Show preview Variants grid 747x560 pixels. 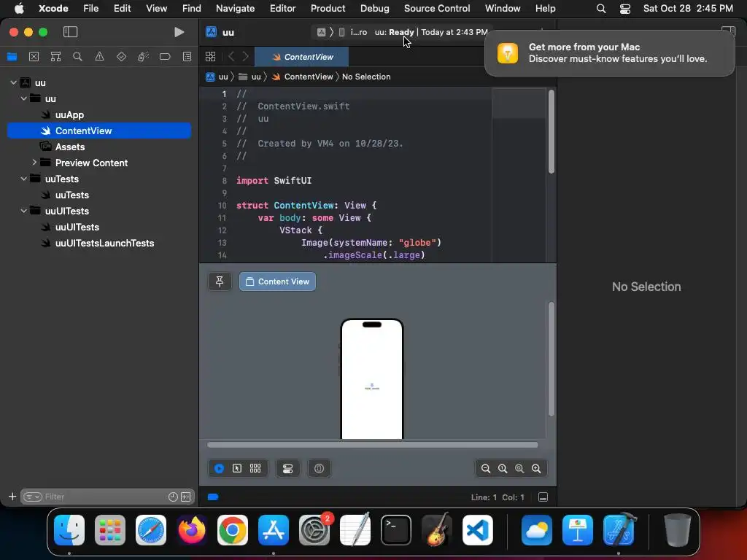pos(255,469)
